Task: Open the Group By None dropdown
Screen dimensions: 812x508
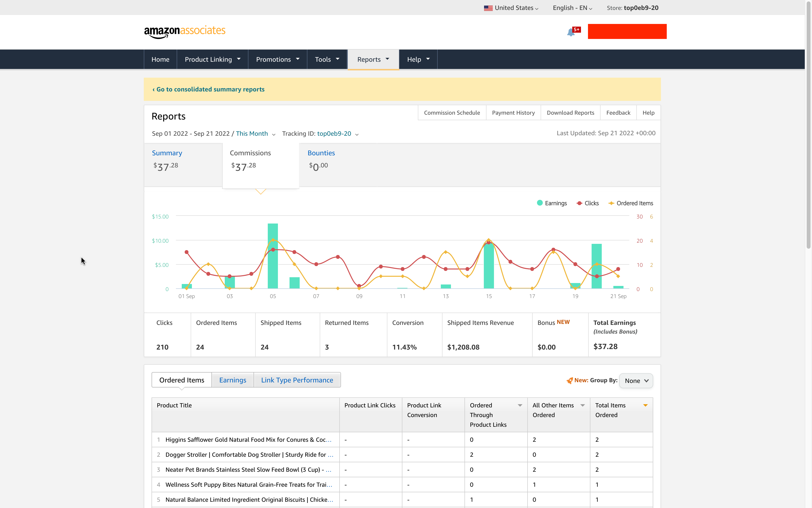Action: pos(636,381)
